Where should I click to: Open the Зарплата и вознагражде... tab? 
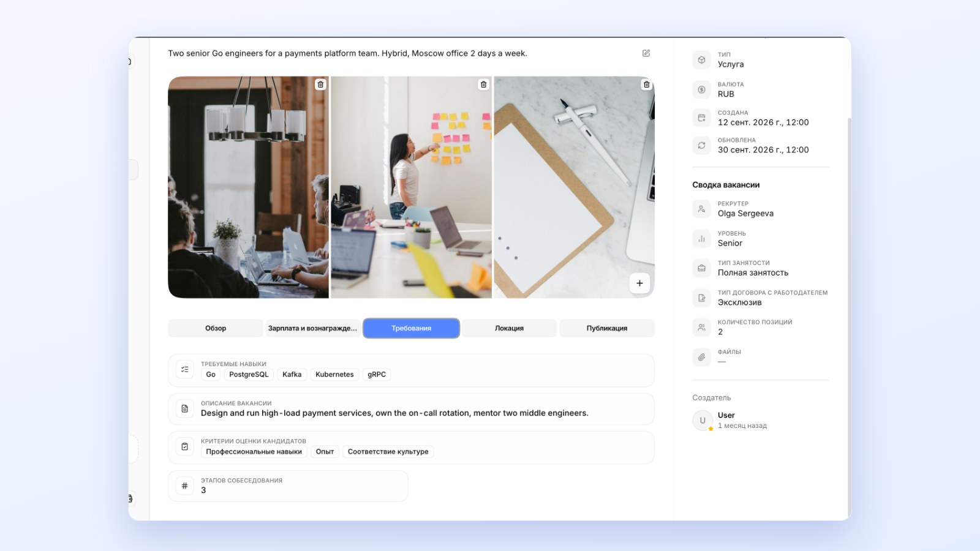312,328
